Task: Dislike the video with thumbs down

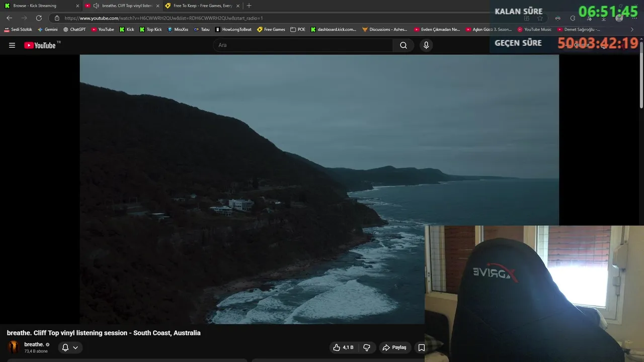Action: [x=367, y=347]
